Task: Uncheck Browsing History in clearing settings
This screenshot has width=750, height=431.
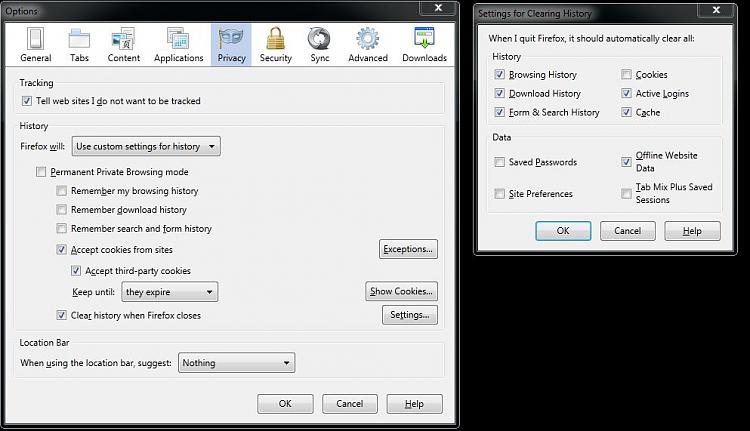Action: pos(499,75)
